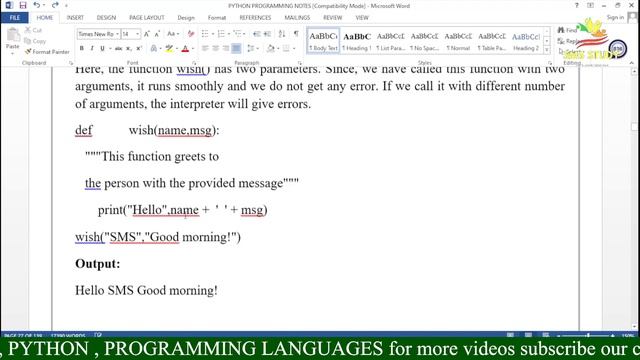Switch to the MAILINGS tab
The image size is (640, 360).
(297, 18)
